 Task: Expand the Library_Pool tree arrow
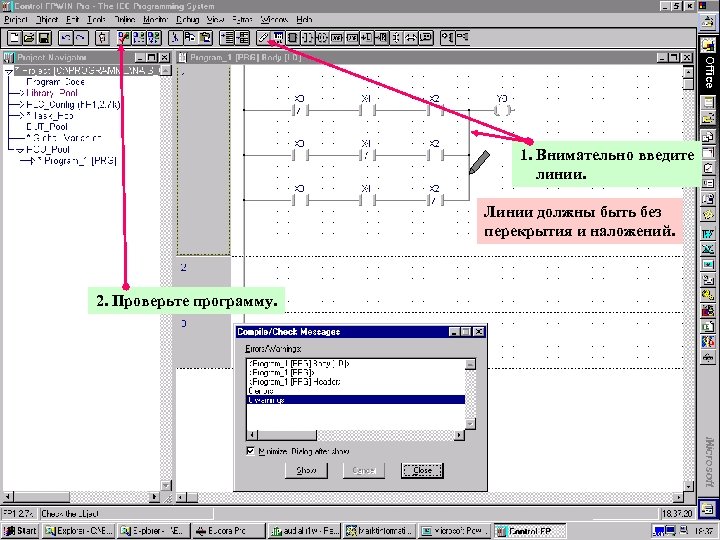click(21, 93)
